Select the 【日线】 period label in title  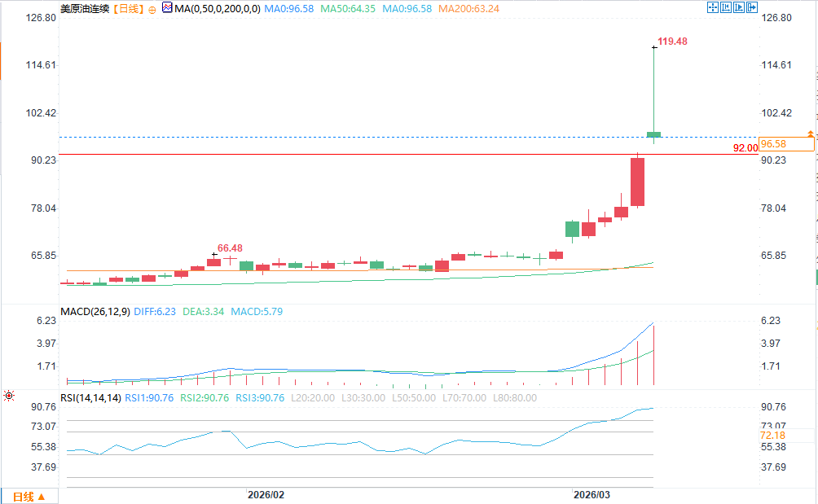click(x=129, y=9)
